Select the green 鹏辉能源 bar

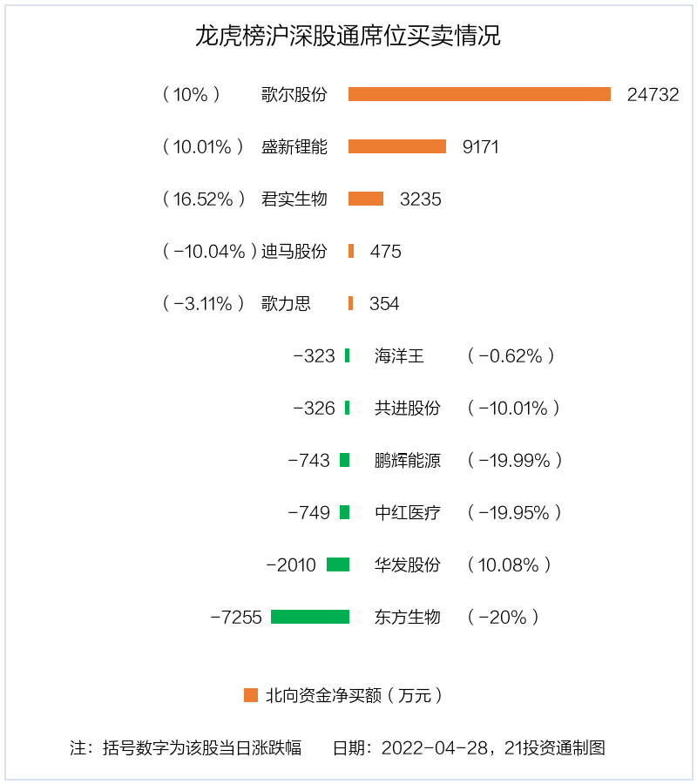(344, 460)
